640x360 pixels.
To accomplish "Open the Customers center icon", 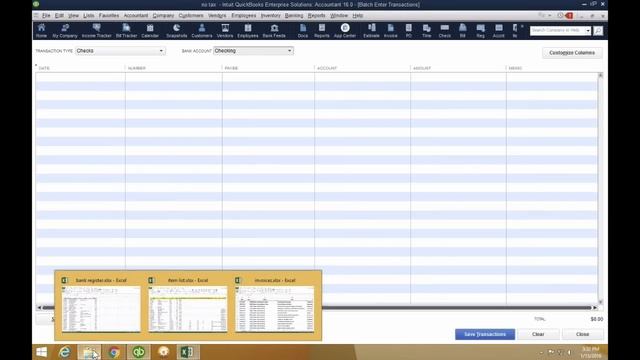I will tap(202, 31).
